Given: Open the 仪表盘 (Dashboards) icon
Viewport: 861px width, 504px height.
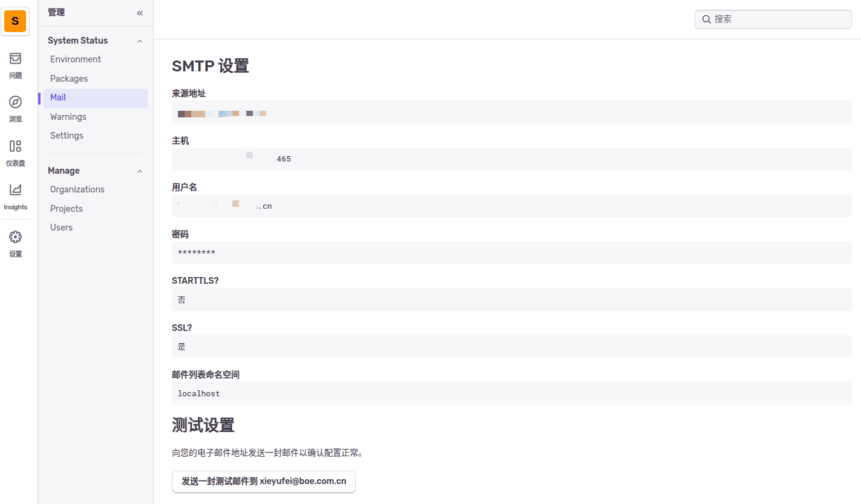Looking at the screenshot, I should coord(15,150).
